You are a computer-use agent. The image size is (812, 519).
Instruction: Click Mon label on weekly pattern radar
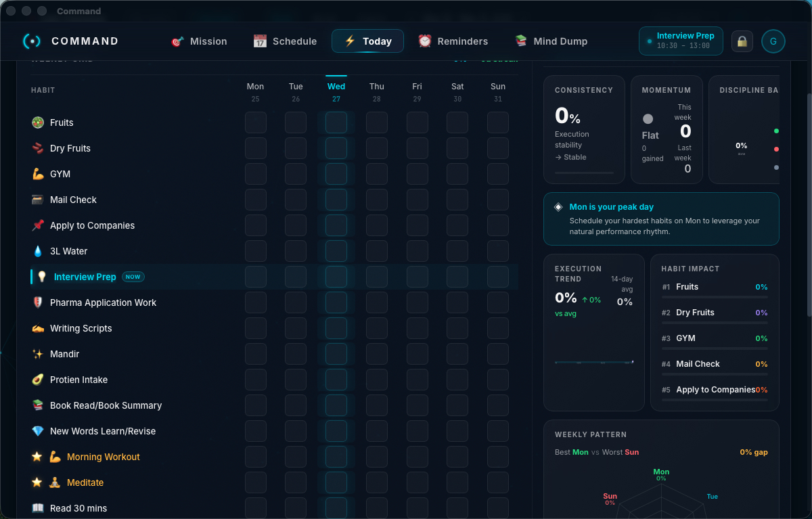(661, 472)
